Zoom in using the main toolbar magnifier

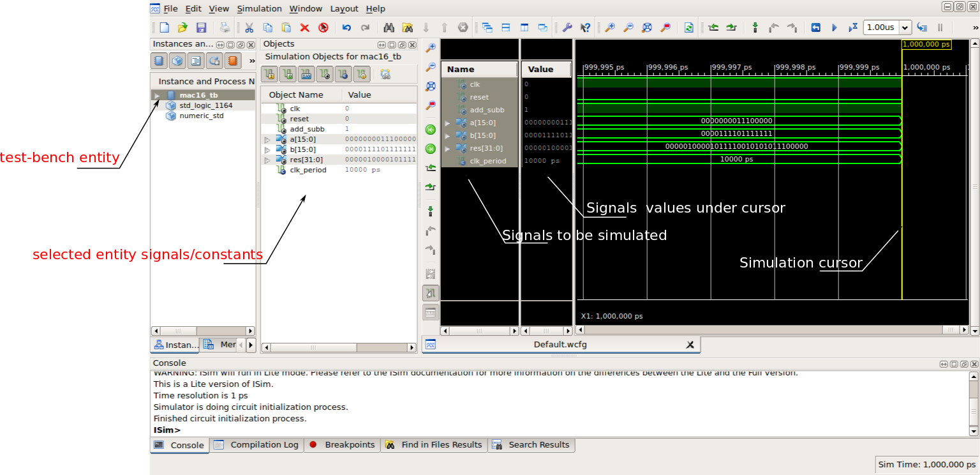(x=610, y=27)
